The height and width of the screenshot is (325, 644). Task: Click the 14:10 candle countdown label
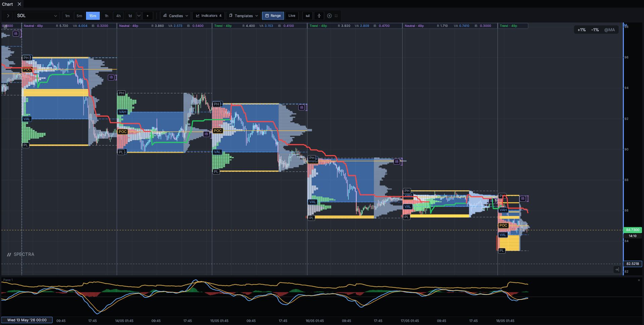(633, 236)
